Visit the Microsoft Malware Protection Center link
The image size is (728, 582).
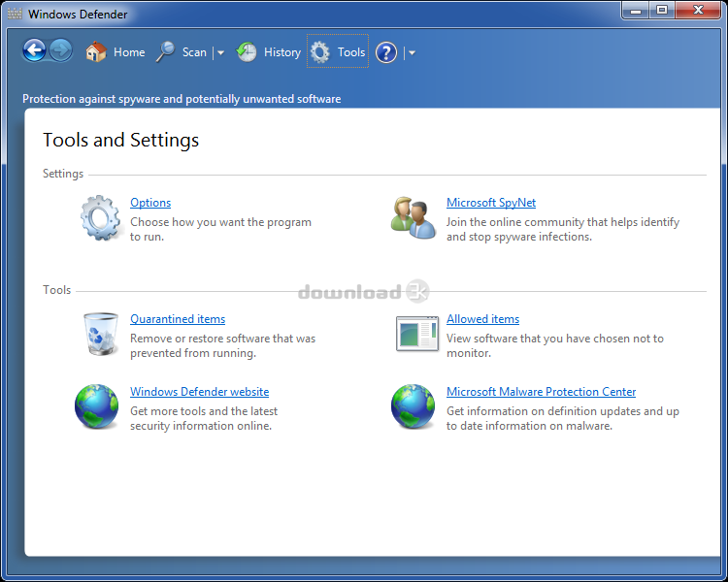(541, 392)
